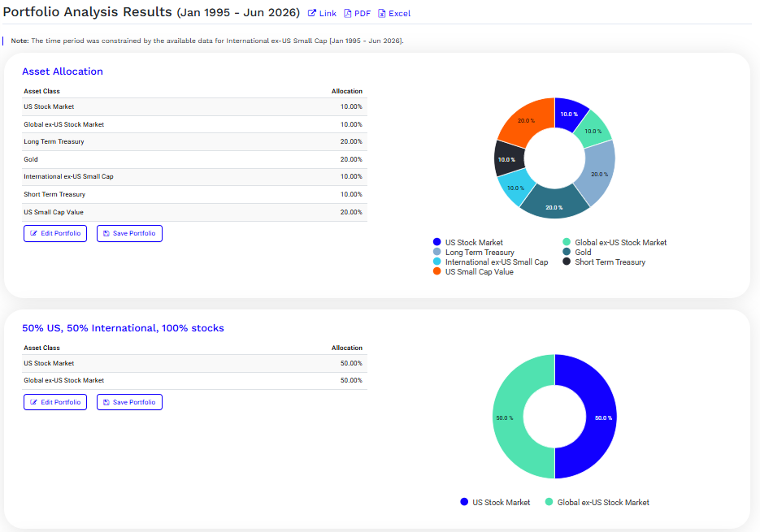Screen dimensions: 760x532
Task: Toggle International ex-US Small Cap legend entry
Action: tap(490, 262)
